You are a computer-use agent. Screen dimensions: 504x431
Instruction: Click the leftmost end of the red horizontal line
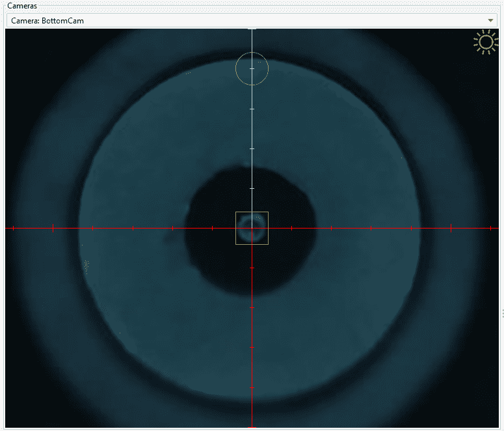coord(7,228)
